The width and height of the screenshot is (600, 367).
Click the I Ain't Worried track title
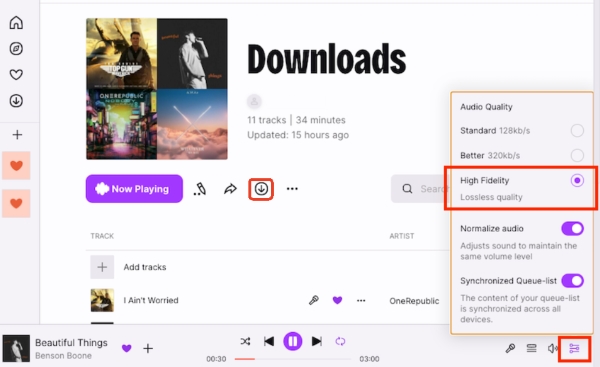[151, 300]
